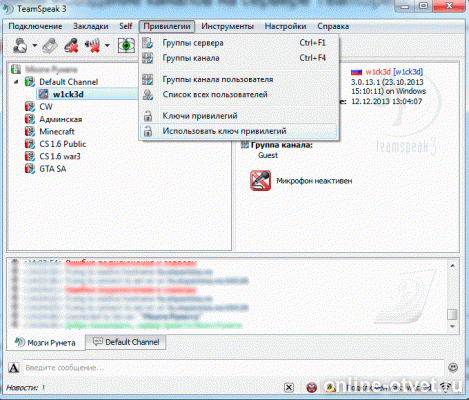
Task: Click the message input field
Action: coord(233,368)
